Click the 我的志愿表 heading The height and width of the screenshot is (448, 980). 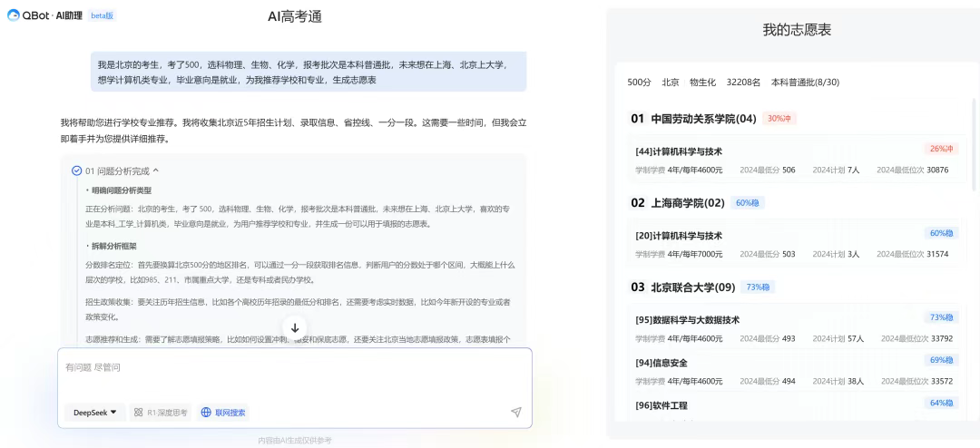click(797, 29)
